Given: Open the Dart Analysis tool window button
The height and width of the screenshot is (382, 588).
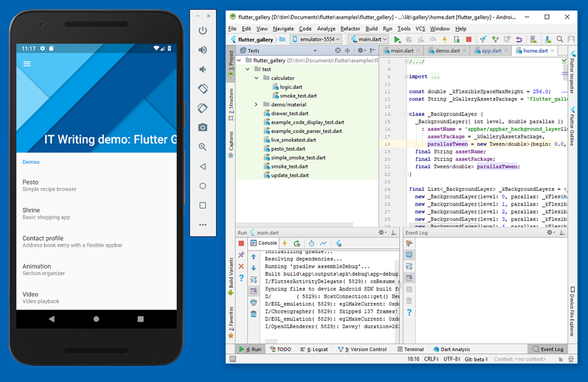Looking at the screenshot, I should click(451, 349).
